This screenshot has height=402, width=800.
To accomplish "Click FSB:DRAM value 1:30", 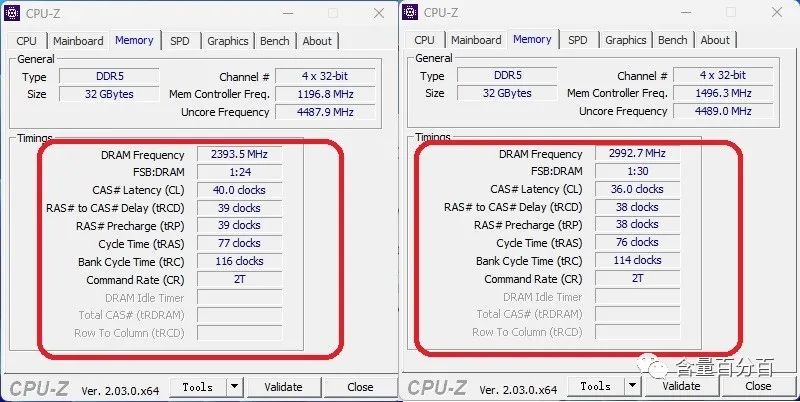I will coord(637,171).
